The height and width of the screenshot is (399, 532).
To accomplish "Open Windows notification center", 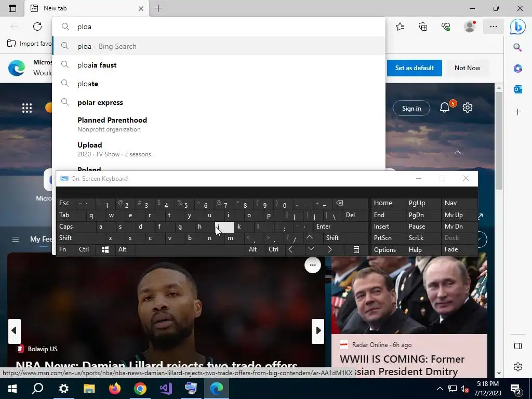I will click(x=517, y=389).
